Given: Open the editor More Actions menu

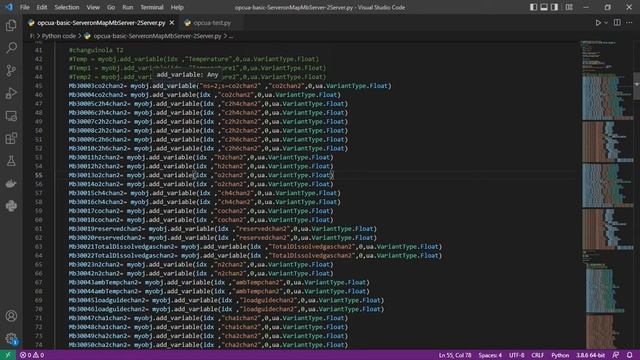Looking at the screenshot, I should [629, 23].
